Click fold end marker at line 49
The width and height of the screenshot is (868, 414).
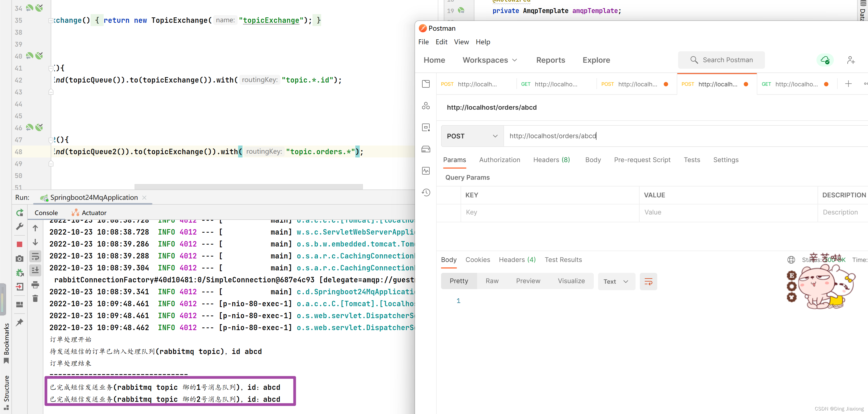[51, 163]
